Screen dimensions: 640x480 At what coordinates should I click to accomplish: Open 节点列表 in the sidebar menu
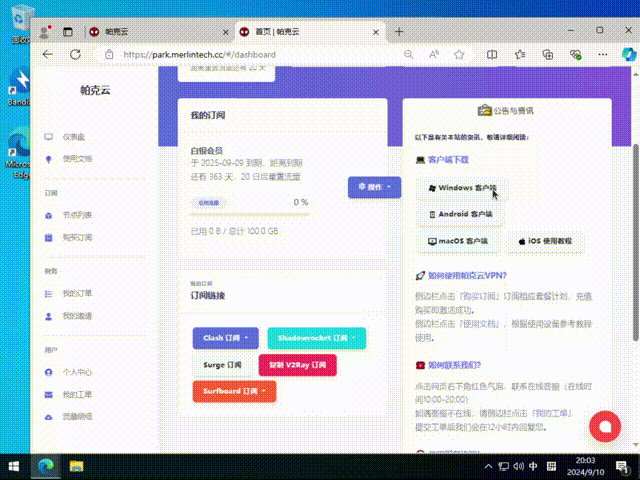[x=77, y=215]
